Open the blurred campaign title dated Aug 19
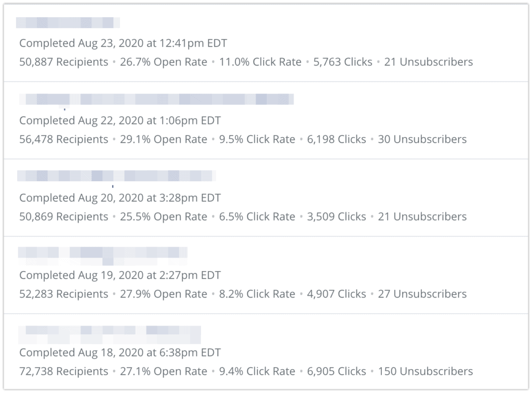Image resolution: width=532 pixels, height=393 pixels. (102, 256)
